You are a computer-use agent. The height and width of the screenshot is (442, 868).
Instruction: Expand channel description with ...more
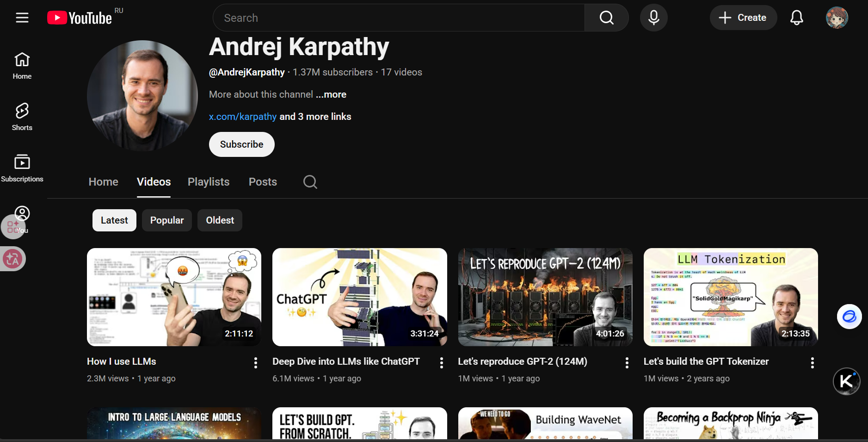click(331, 94)
